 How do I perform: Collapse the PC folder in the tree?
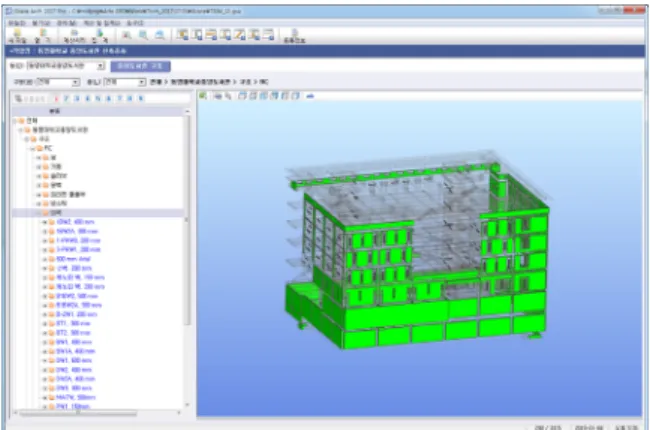(x=33, y=148)
